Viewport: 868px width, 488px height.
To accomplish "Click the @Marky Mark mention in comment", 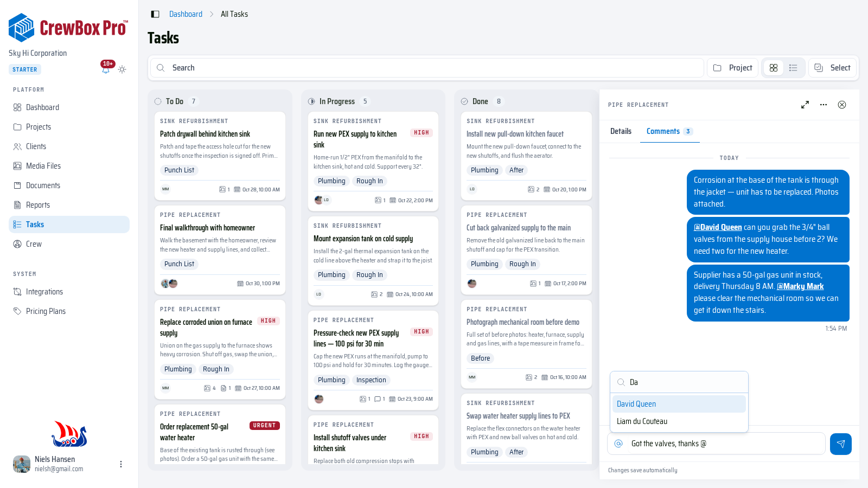I will pos(800,286).
